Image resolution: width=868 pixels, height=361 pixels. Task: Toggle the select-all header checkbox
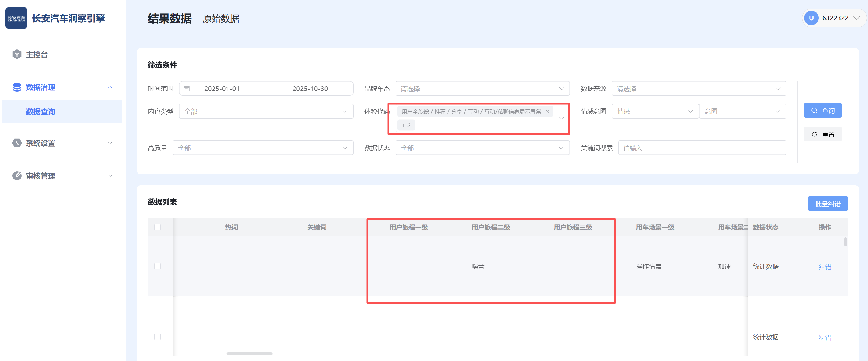point(157,227)
